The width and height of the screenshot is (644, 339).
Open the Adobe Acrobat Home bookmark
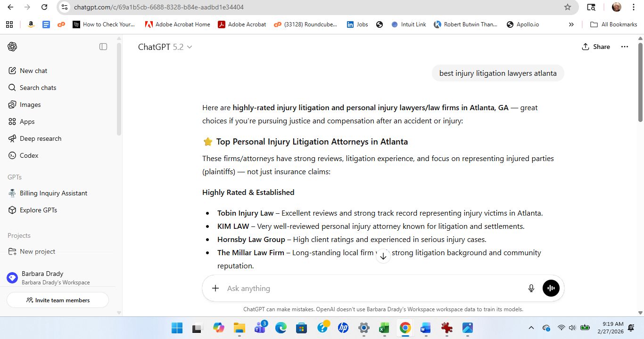click(177, 24)
